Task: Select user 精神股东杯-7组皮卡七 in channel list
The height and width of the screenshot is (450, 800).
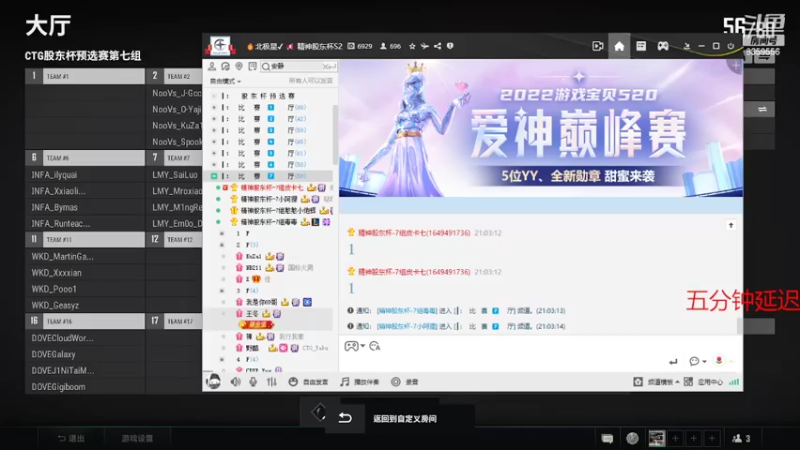Action: tap(272, 188)
